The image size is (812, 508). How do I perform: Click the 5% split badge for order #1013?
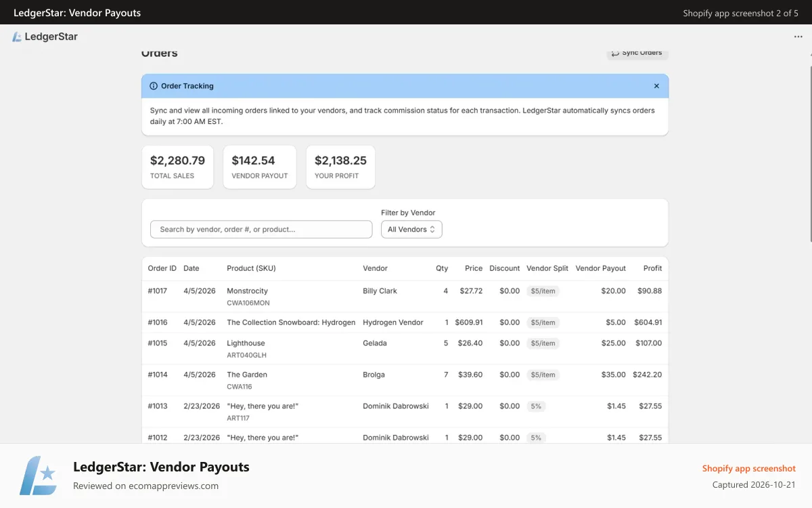click(x=536, y=406)
